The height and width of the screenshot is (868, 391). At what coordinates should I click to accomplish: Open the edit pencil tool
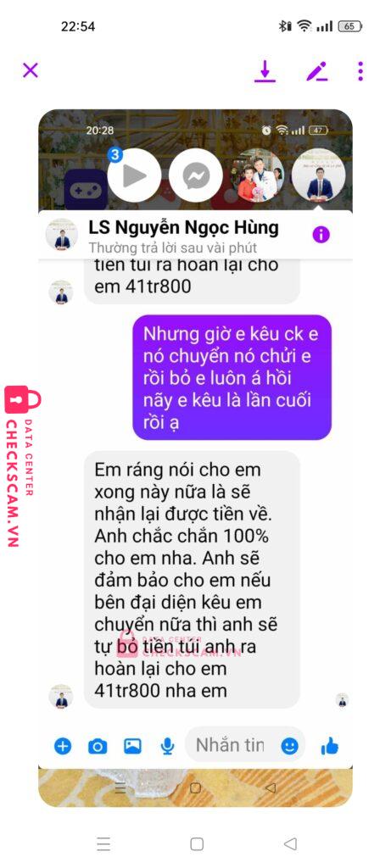point(317,71)
